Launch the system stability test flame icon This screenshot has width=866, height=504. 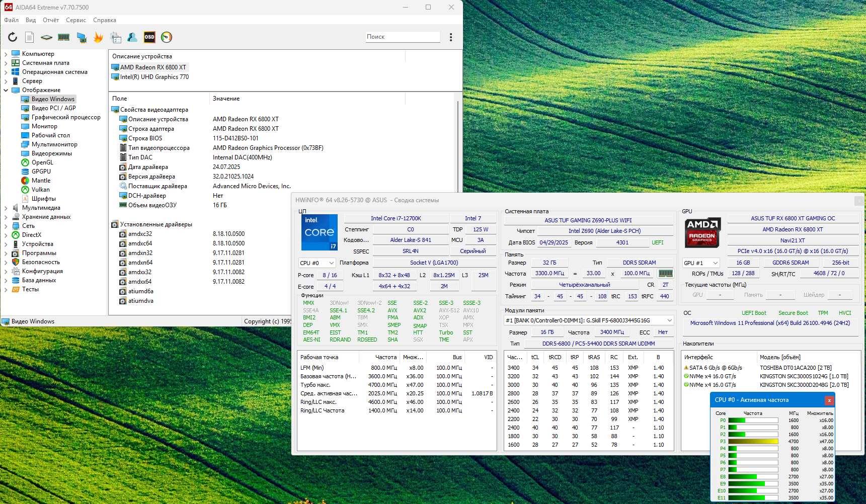coord(98,37)
